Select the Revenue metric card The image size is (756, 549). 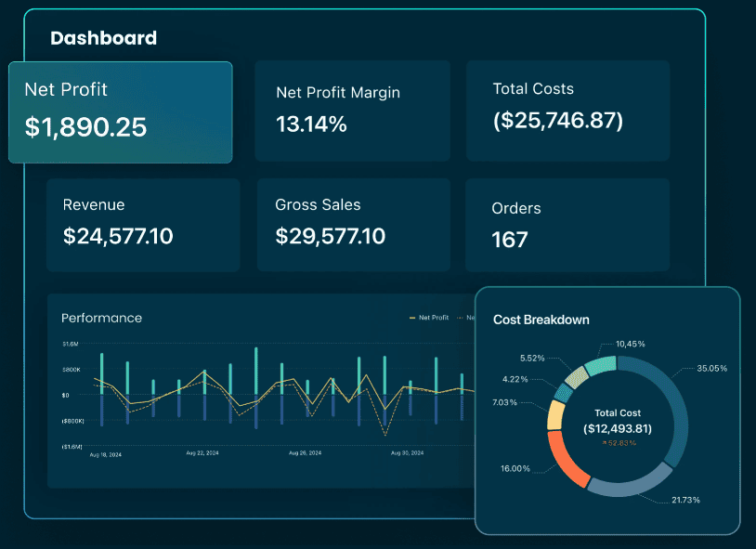click(142, 225)
